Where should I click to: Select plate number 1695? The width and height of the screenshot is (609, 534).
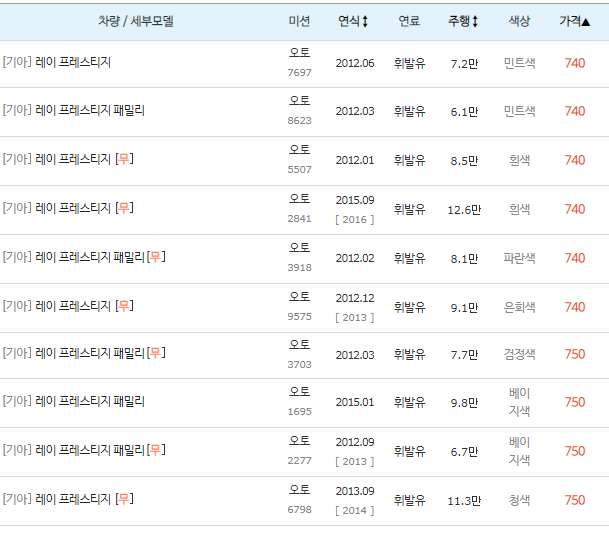tap(299, 412)
